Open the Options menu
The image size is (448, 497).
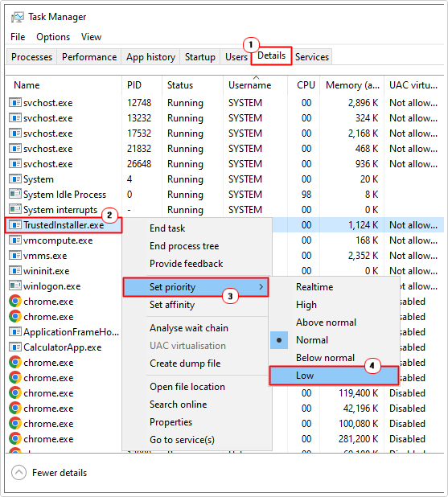pyautogui.click(x=53, y=37)
